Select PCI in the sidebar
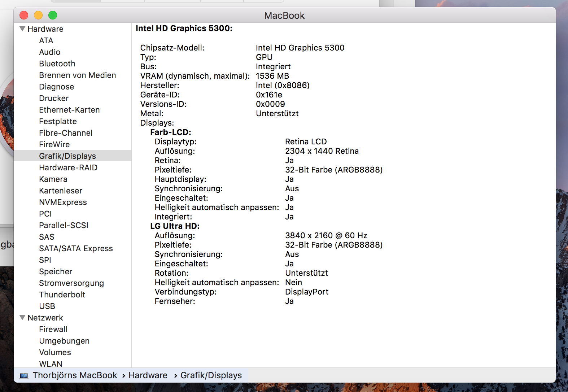Image resolution: width=568 pixels, height=392 pixels. pyautogui.click(x=45, y=214)
